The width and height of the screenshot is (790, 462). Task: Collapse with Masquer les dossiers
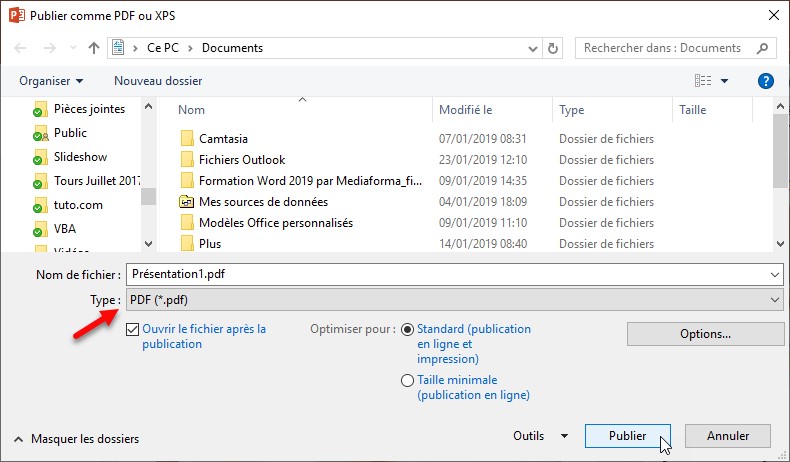pyautogui.click(x=76, y=439)
